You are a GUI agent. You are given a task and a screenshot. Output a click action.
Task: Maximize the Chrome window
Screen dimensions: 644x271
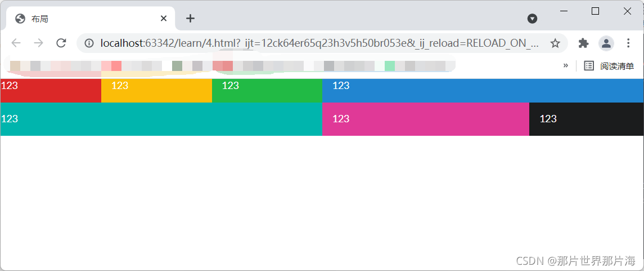click(595, 11)
